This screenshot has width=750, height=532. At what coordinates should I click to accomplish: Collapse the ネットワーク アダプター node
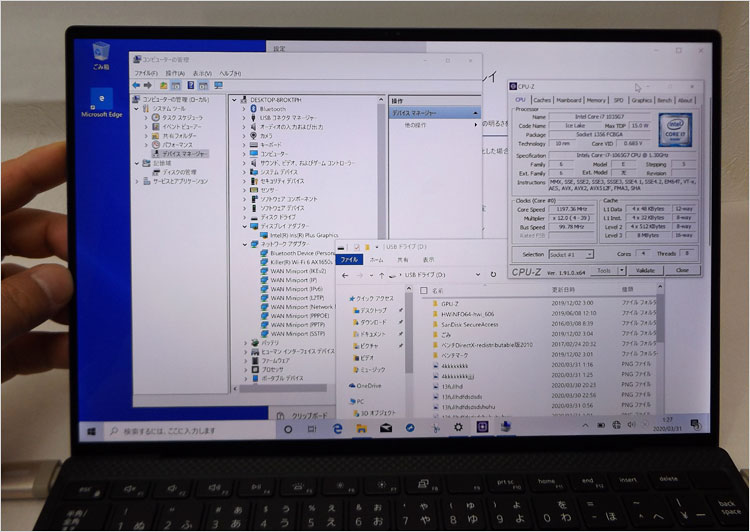tap(243, 243)
